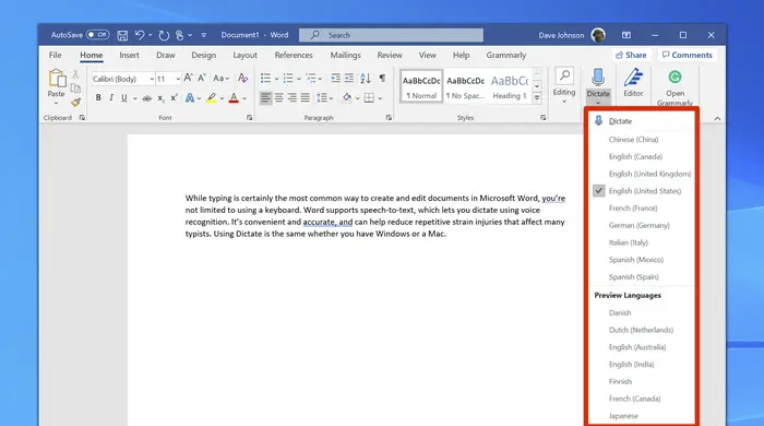Switch to the References tab

point(293,55)
